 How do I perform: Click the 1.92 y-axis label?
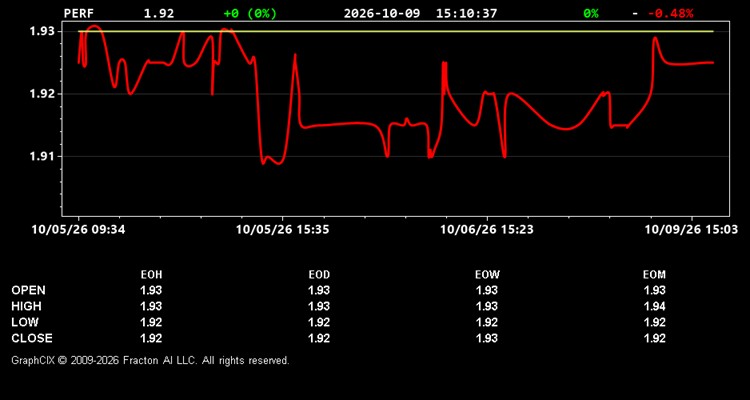tap(43, 94)
